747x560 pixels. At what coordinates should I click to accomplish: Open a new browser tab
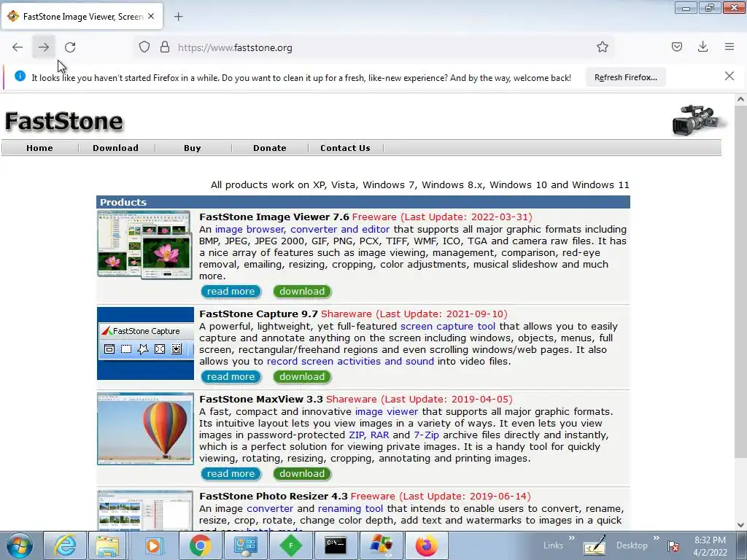pos(178,17)
